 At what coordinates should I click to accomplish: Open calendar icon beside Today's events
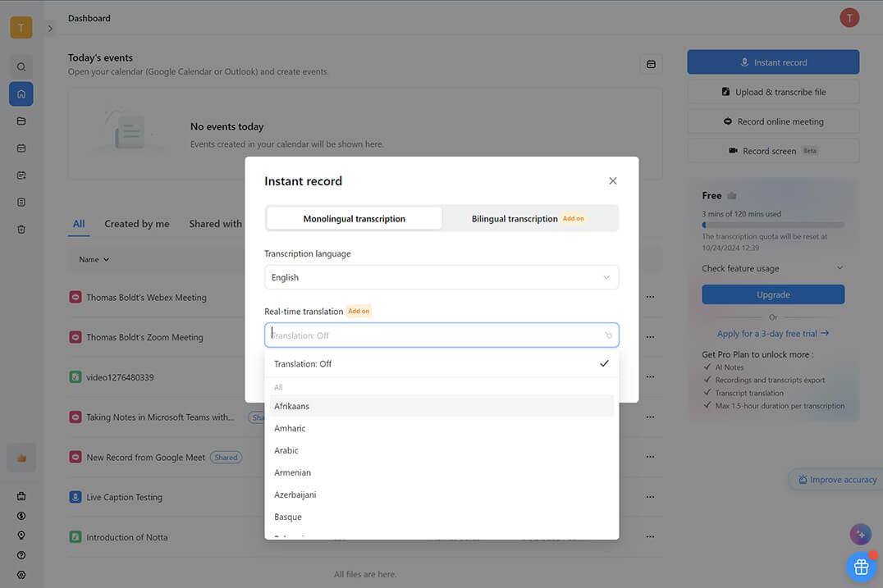point(651,64)
